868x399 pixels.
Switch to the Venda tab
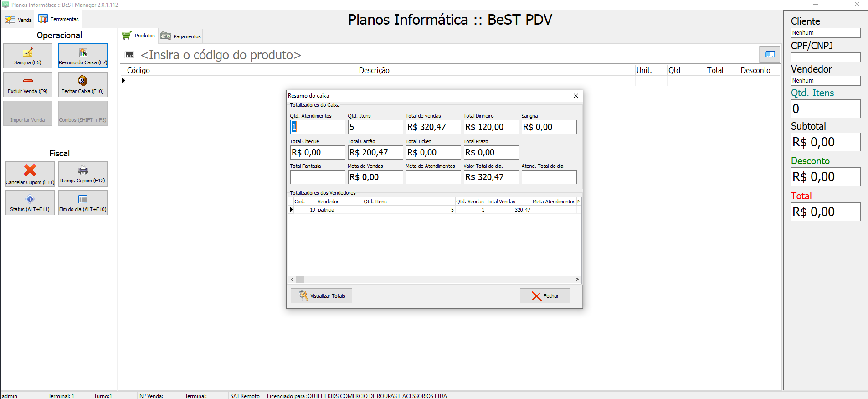18,20
